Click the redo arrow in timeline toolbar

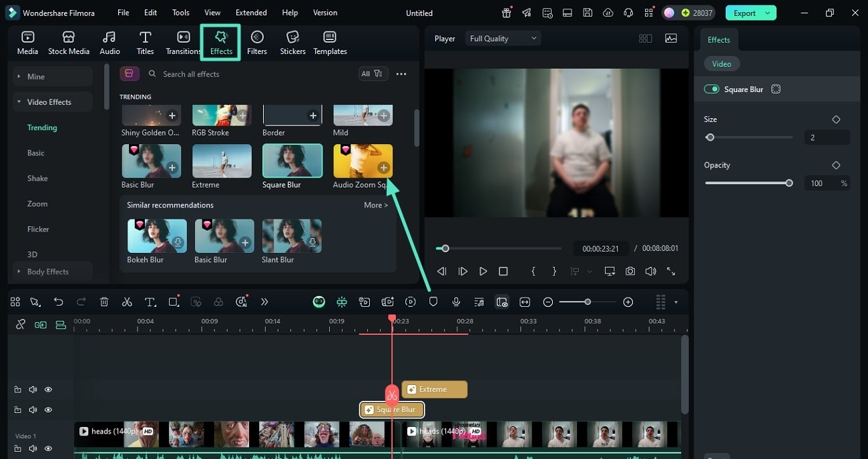click(81, 302)
